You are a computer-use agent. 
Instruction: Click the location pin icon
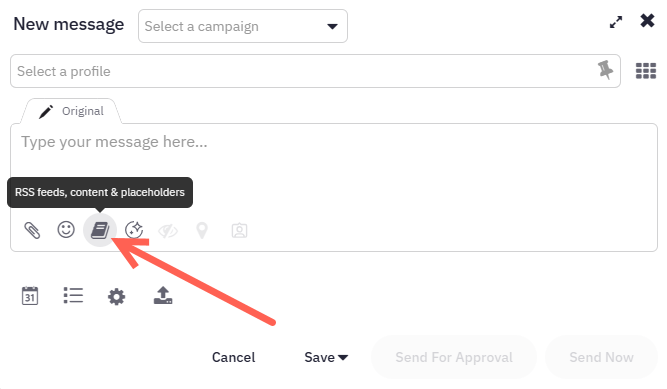point(202,231)
